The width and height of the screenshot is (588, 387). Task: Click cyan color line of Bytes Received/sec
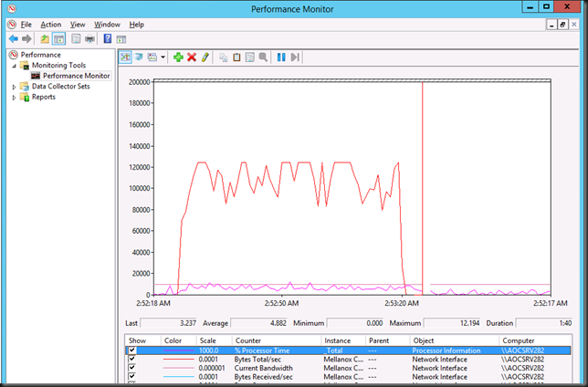coord(179,377)
